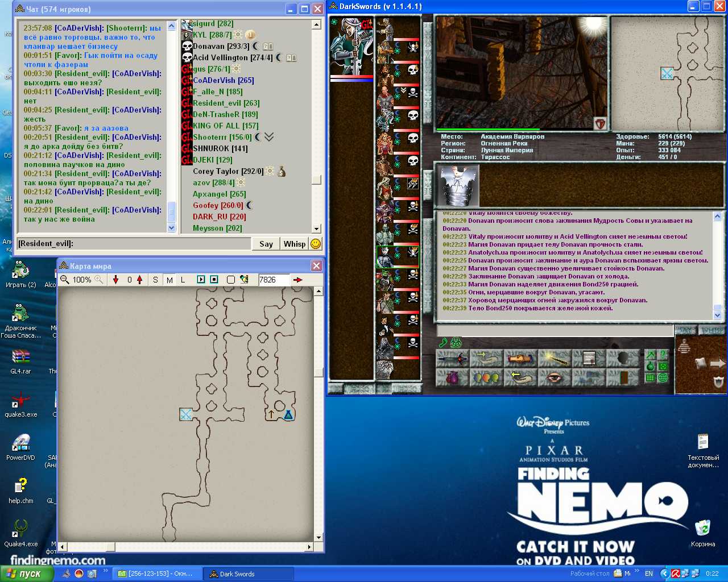The height and width of the screenshot is (582, 728).
Task: Select the sword attack action button
Action: 452,359
